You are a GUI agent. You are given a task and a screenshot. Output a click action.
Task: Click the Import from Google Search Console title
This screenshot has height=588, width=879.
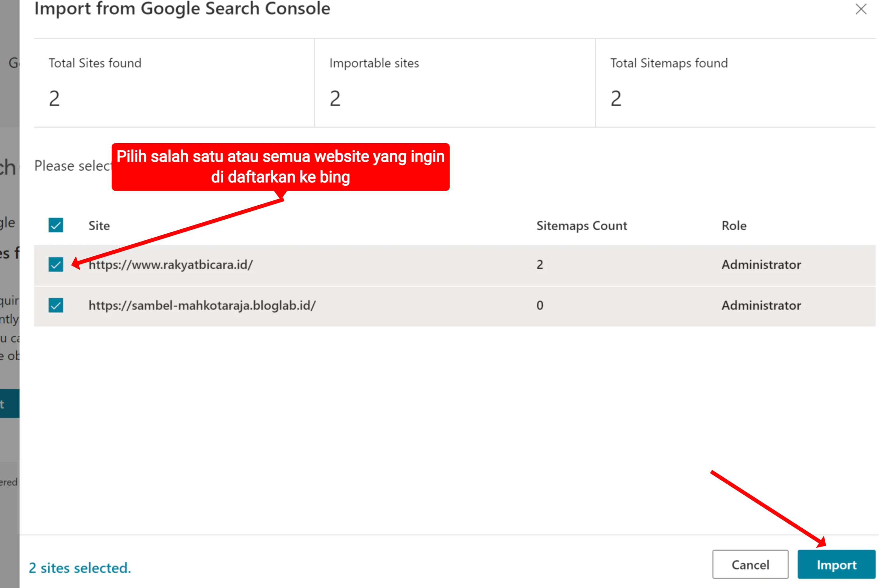click(182, 8)
